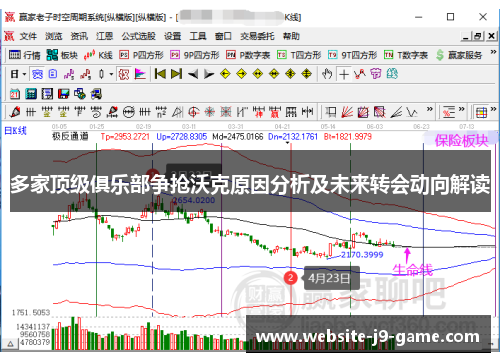Click the 日K线 chart label
This screenshot has width=500, height=362.
15,131
